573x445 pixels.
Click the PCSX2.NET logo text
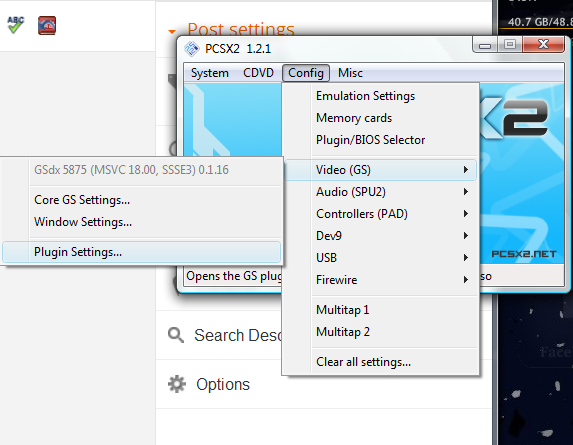coord(524,254)
